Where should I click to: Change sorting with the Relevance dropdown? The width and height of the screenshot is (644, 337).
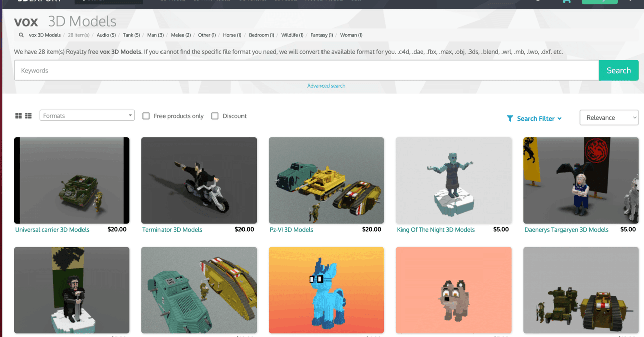[x=609, y=117]
